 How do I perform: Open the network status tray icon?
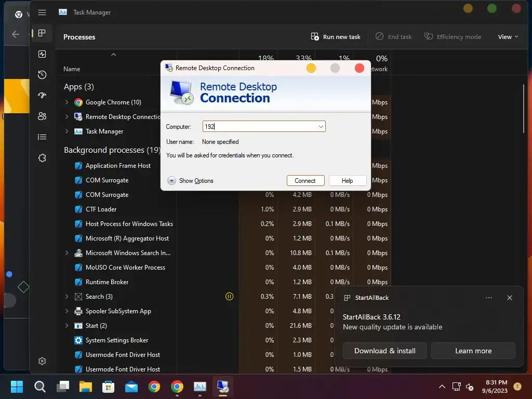[x=456, y=387]
